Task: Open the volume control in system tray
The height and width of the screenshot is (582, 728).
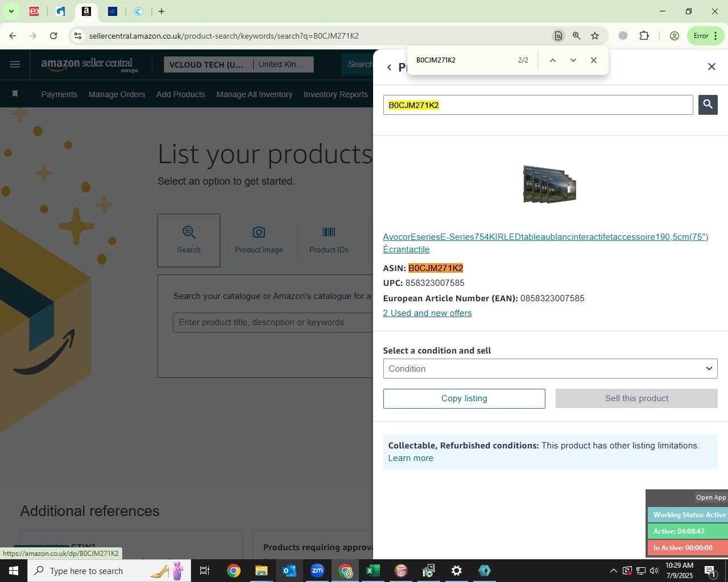Action: pyautogui.click(x=654, y=571)
